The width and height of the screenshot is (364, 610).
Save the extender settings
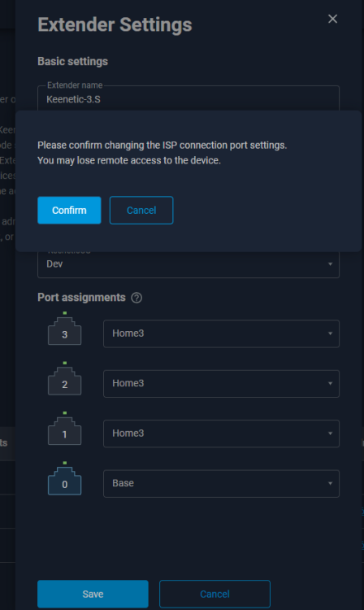93,594
